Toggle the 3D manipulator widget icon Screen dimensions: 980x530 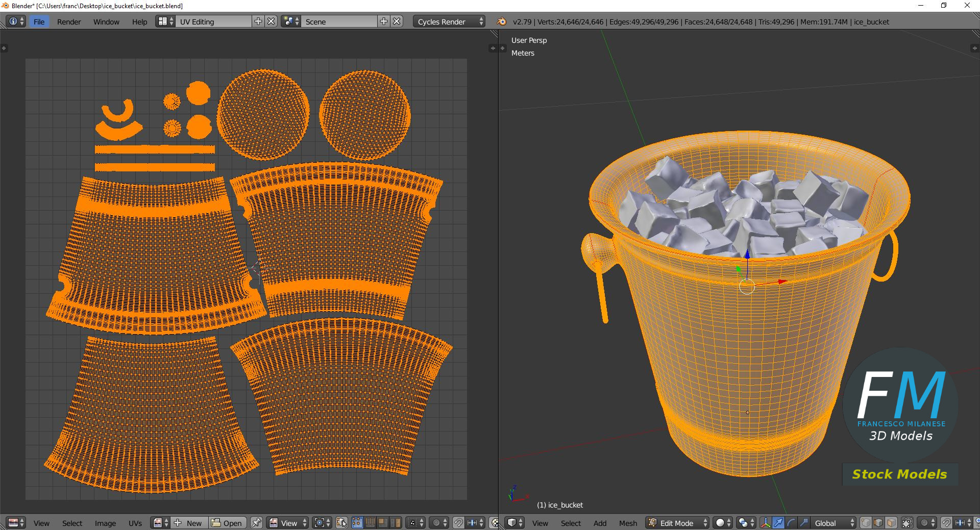pyautogui.click(x=766, y=523)
